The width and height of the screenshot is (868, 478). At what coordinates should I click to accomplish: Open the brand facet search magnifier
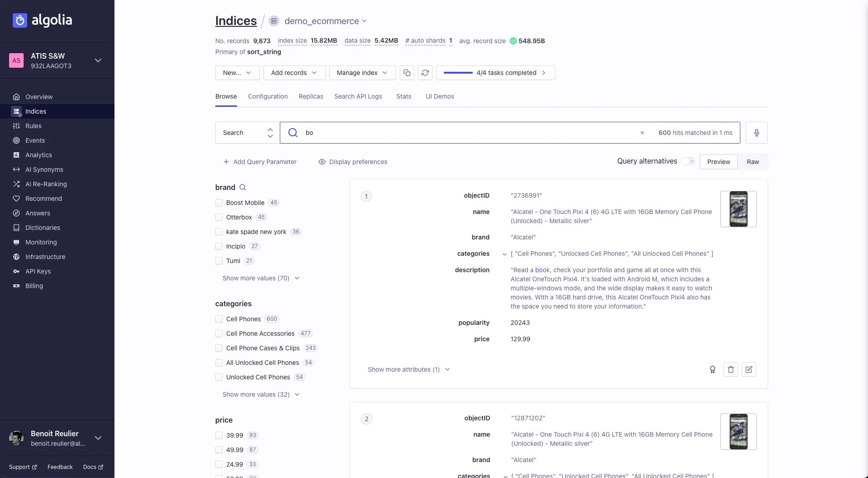pos(243,187)
